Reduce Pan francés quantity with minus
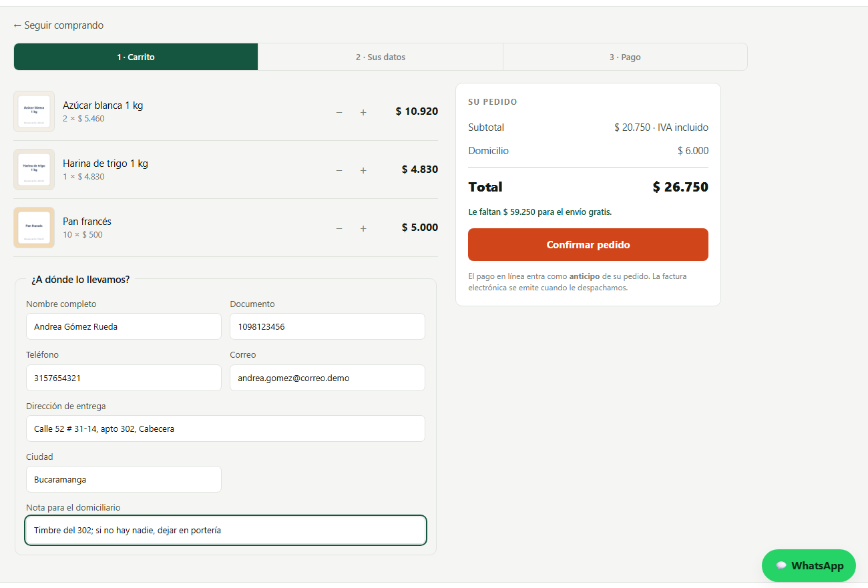868x588 pixels. (x=339, y=228)
